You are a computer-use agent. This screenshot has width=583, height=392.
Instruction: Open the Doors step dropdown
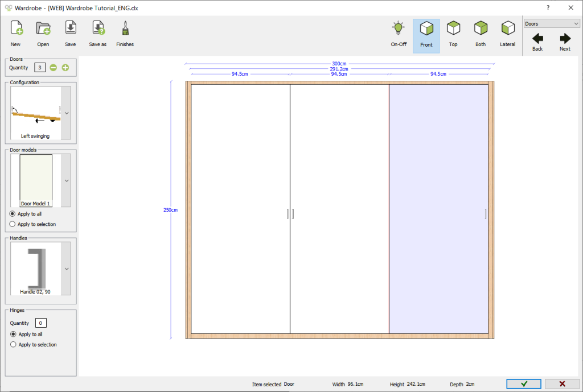[552, 23]
